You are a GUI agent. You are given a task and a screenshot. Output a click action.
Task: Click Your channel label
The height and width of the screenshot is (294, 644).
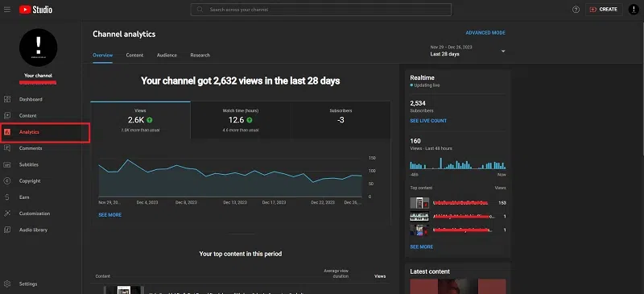[38, 76]
